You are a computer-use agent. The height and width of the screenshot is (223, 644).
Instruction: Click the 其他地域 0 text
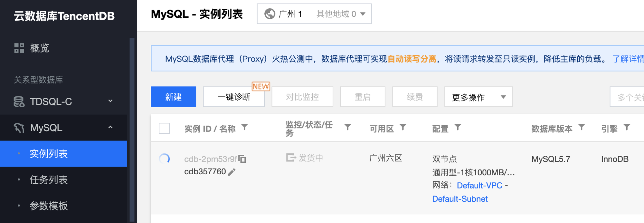[336, 14]
